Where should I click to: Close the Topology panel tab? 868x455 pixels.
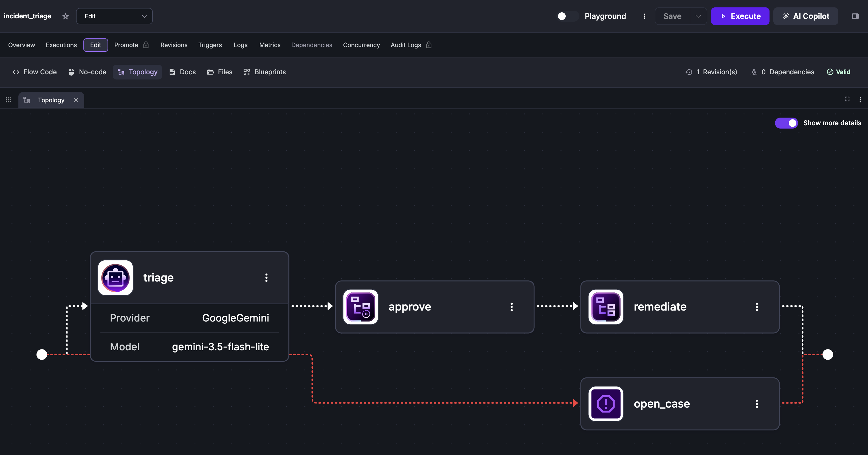point(76,100)
